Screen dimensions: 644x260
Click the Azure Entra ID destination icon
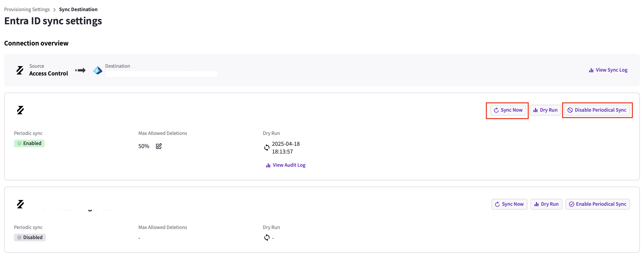[x=97, y=70]
